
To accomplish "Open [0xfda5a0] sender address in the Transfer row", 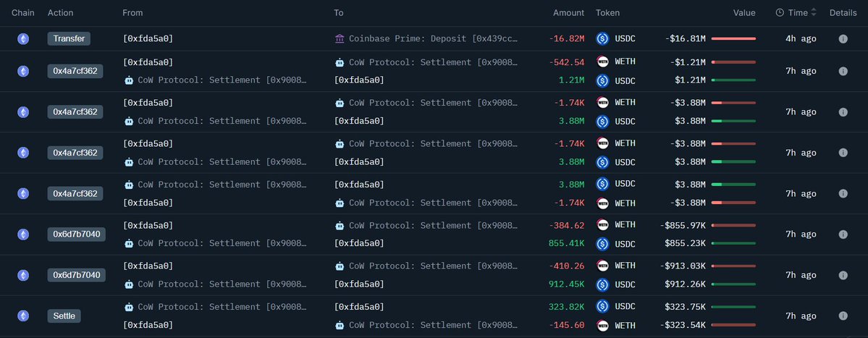I will (148, 39).
